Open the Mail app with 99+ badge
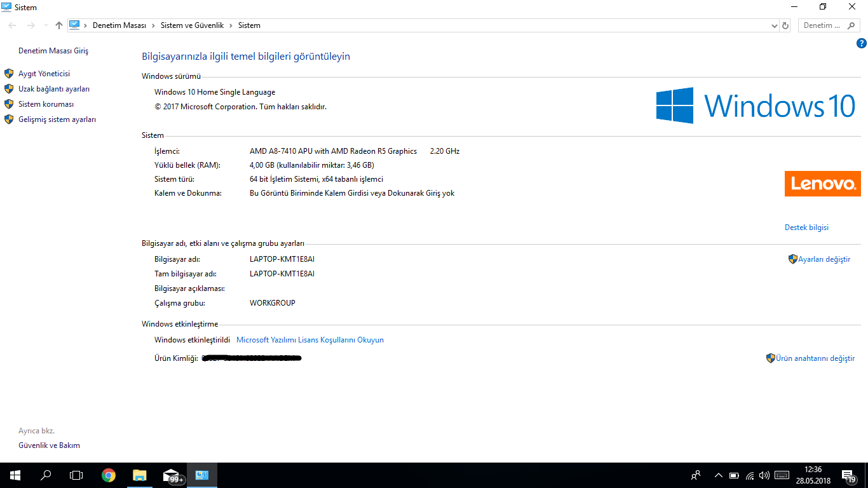 point(171,475)
